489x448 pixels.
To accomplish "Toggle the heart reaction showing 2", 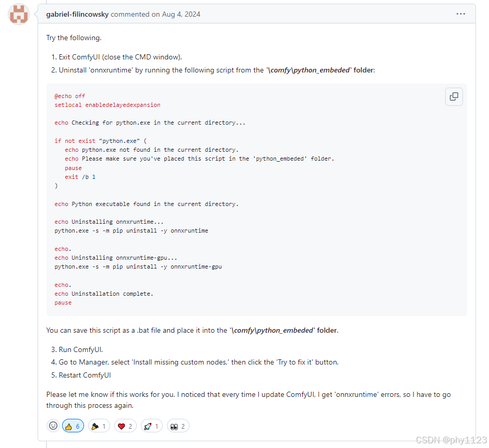I will click(125, 426).
